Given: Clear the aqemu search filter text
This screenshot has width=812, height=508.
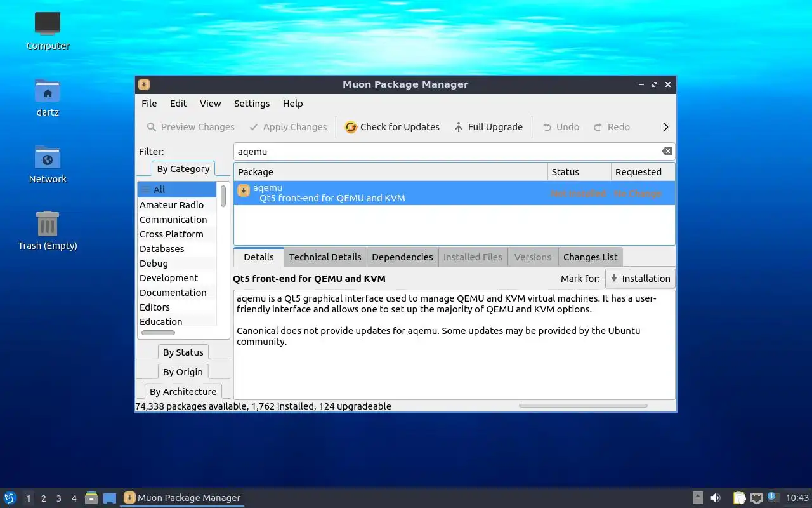Looking at the screenshot, I should point(667,151).
